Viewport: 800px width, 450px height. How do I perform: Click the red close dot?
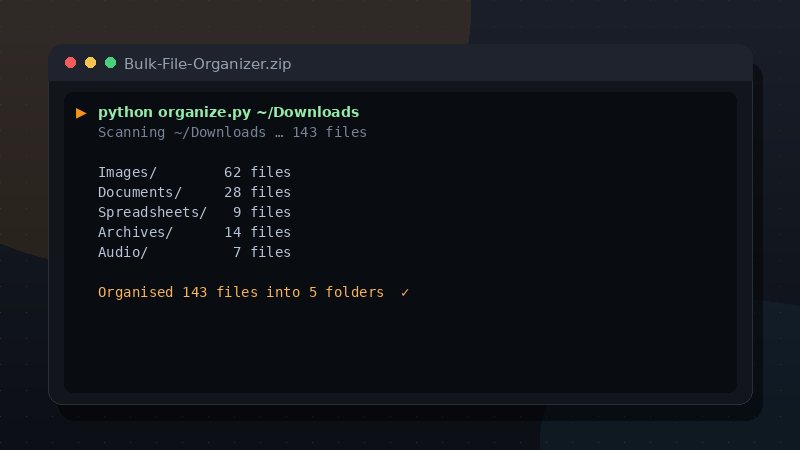coord(70,63)
